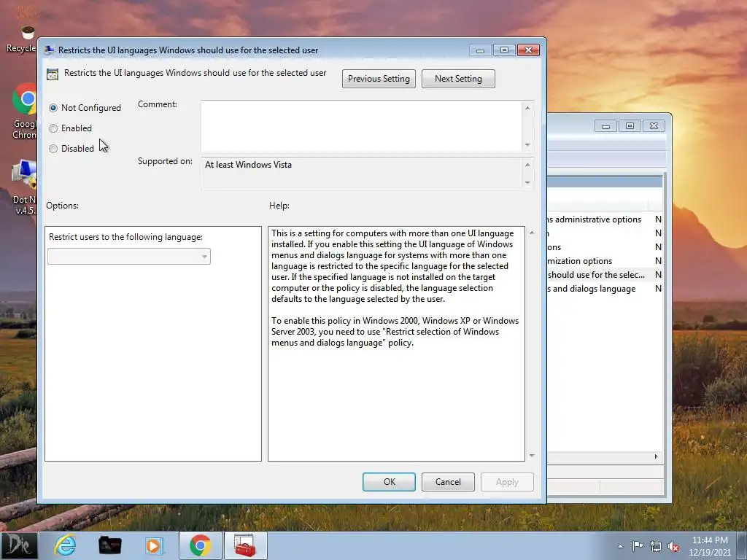Click the muted volume tray icon
The width and height of the screenshot is (747, 560).
point(673,546)
